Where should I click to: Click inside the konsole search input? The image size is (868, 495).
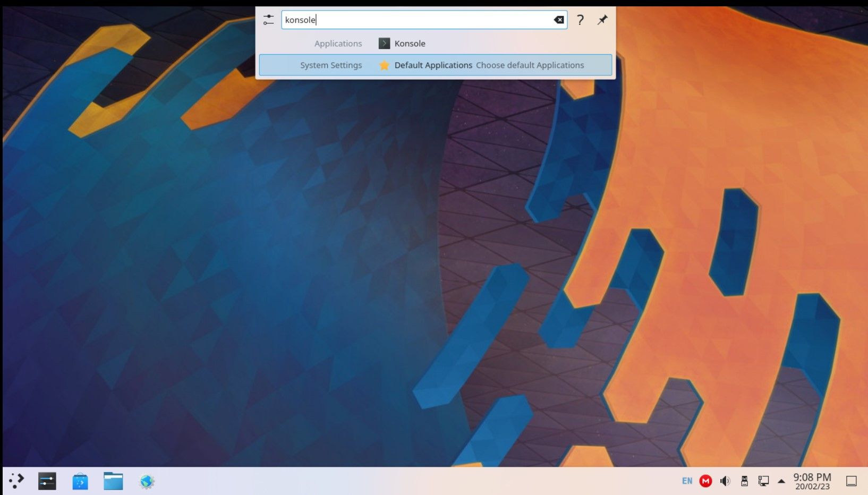pyautogui.click(x=423, y=20)
